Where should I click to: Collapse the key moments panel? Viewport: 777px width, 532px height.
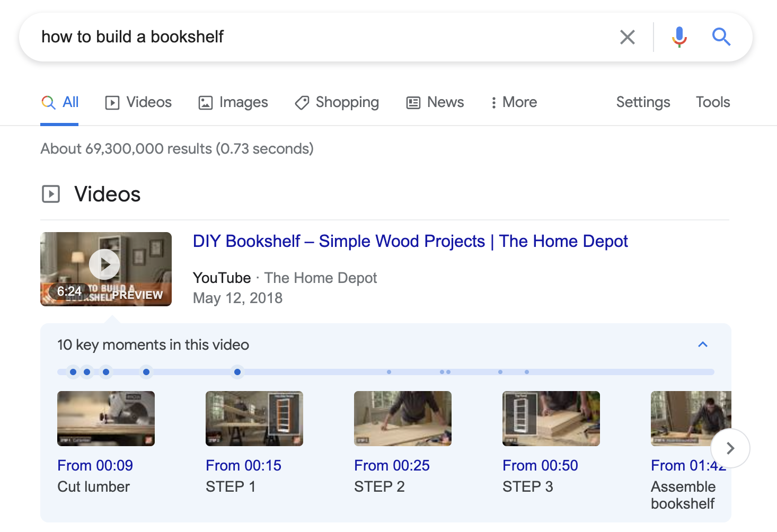pyautogui.click(x=703, y=344)
